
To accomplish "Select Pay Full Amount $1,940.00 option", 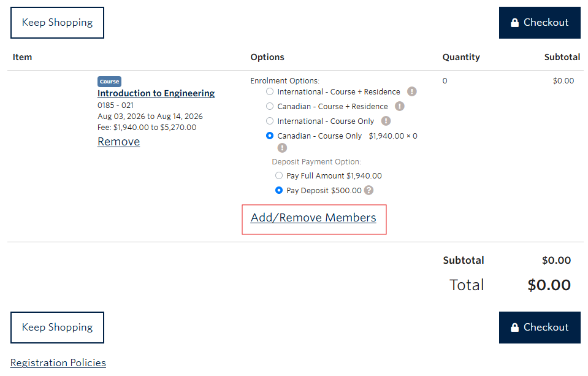I will pyautogui.click(x=278, y=175).
